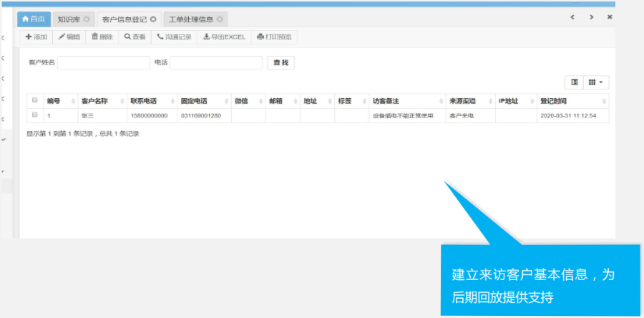
Task: Click 打印预览 print preview button
Action: (275, 37)
